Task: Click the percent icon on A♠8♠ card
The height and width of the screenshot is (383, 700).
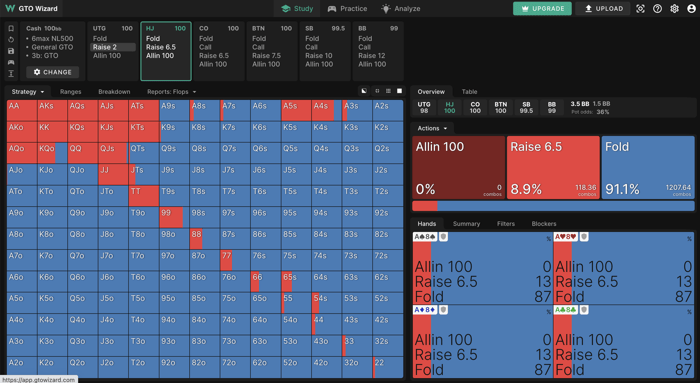Action: coord(548,239)
